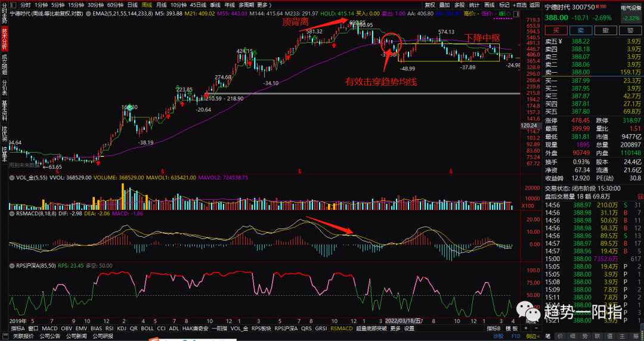Open the 统计 statistics tool
This screenshot has height=341, width=644.
click(x=475, y=5)
